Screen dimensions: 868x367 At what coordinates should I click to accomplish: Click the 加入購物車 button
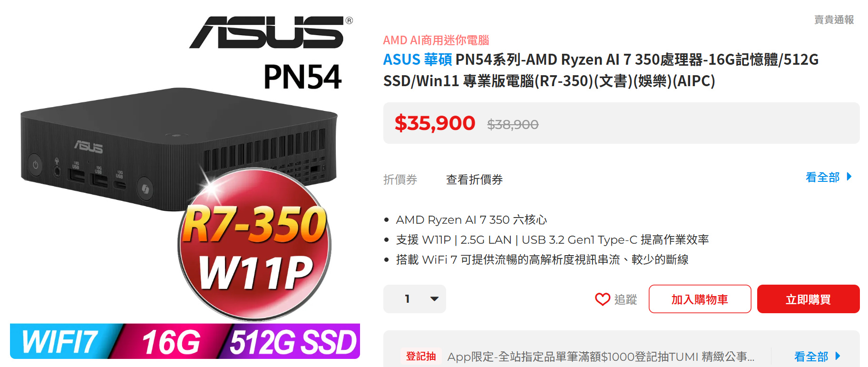700,299
